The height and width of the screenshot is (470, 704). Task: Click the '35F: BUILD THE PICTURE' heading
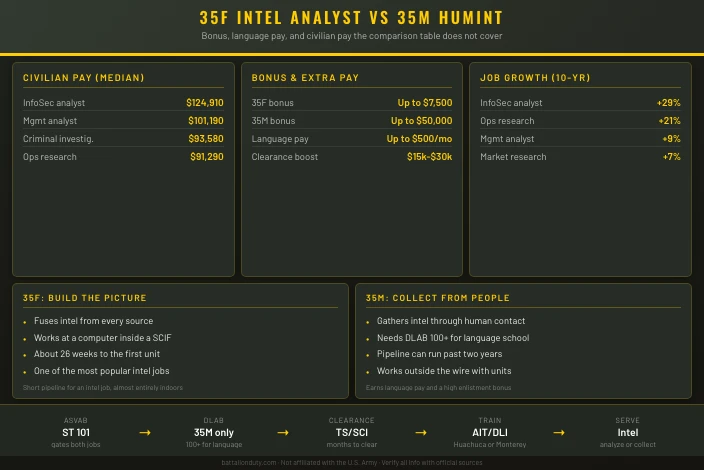click(84, 298)
